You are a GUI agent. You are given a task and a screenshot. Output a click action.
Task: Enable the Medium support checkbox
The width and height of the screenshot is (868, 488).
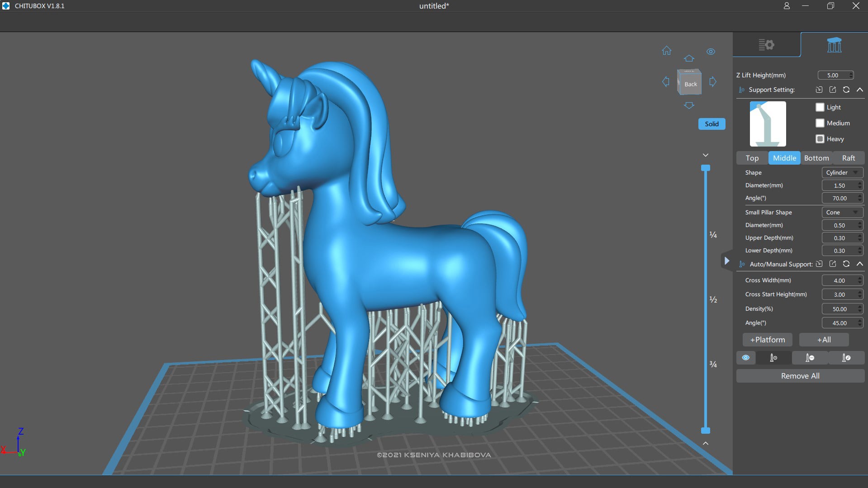tap(820, 123)
